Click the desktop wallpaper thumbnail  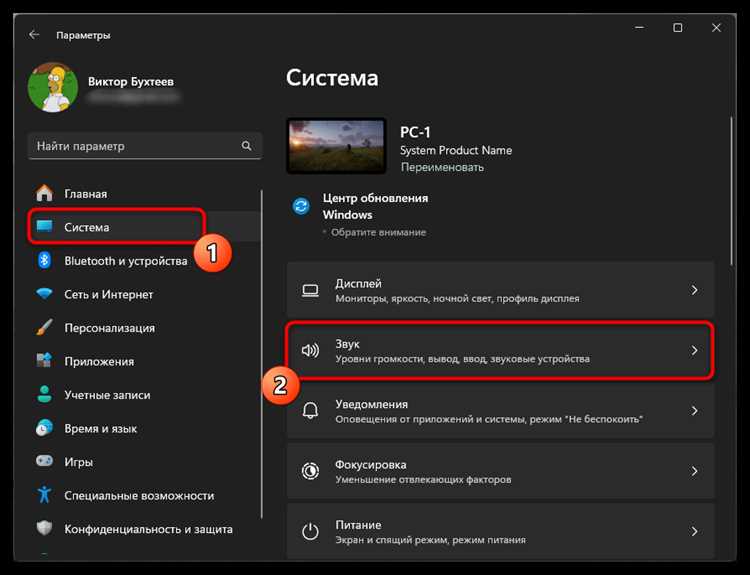[x=336, y=146]
